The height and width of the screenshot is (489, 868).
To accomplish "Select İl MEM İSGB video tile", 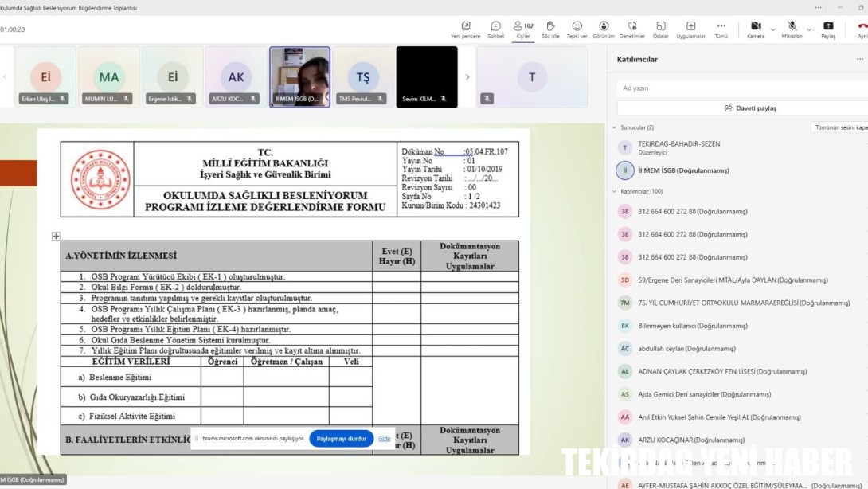I will coord(299,77).
